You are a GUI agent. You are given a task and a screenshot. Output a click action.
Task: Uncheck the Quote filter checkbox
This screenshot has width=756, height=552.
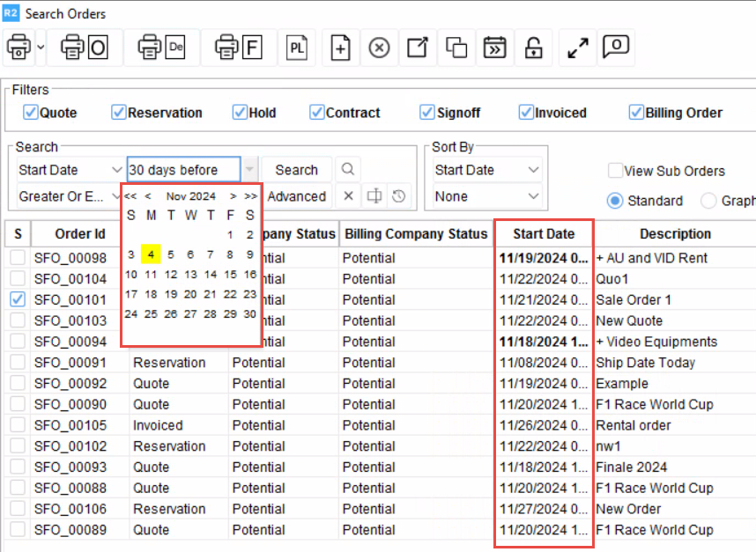pos(31,113)
